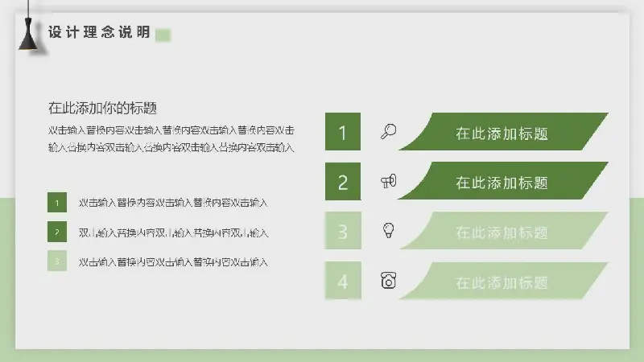Image resolution: width=644 pixels, height=362 pixels.
Task: Click the paragraph text below 在此添加你的标题
Action: [171, 138]
